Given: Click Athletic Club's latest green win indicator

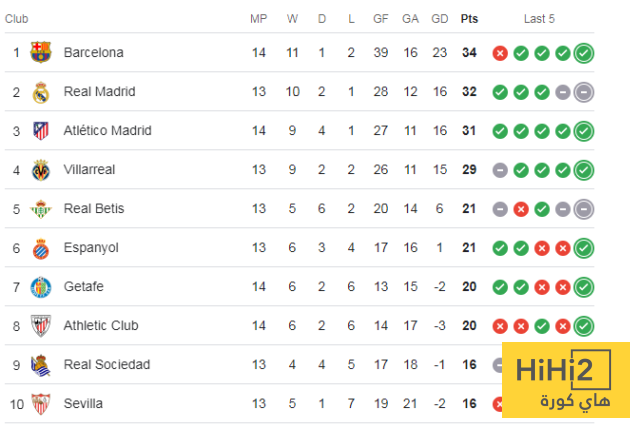Looking at the screenshot, I should 584,326.
